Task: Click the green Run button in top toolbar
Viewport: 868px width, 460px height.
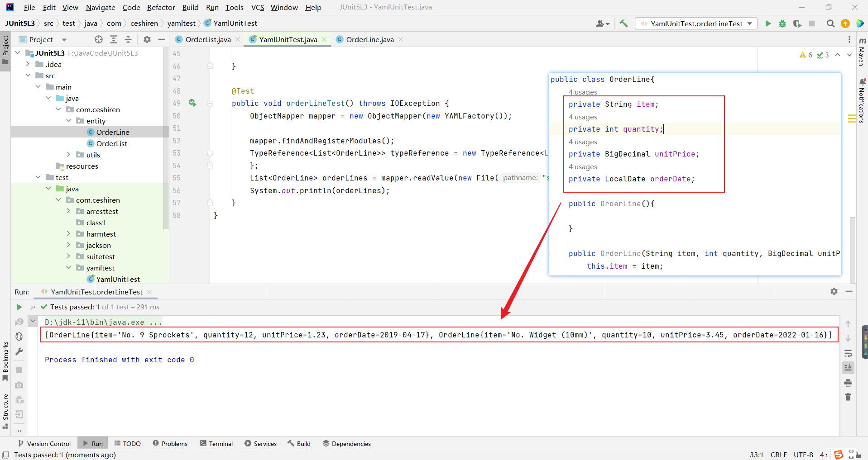Action: coord(768,24)
